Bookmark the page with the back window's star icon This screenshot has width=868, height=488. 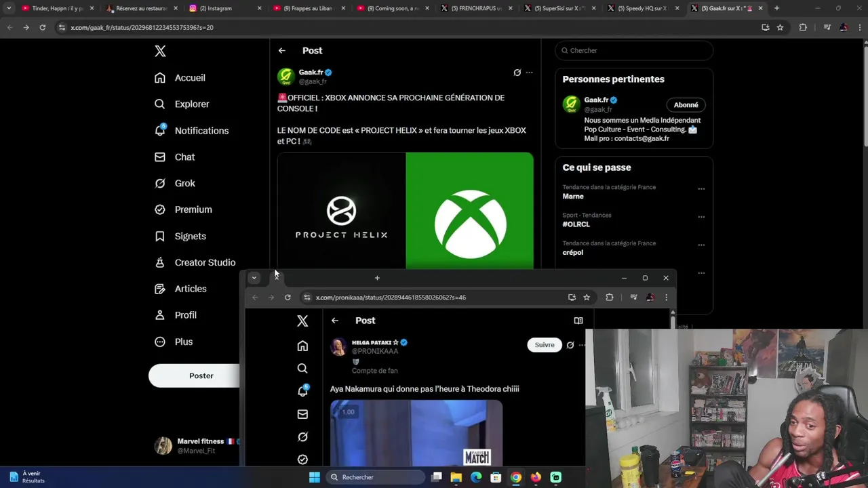point(781,27)
